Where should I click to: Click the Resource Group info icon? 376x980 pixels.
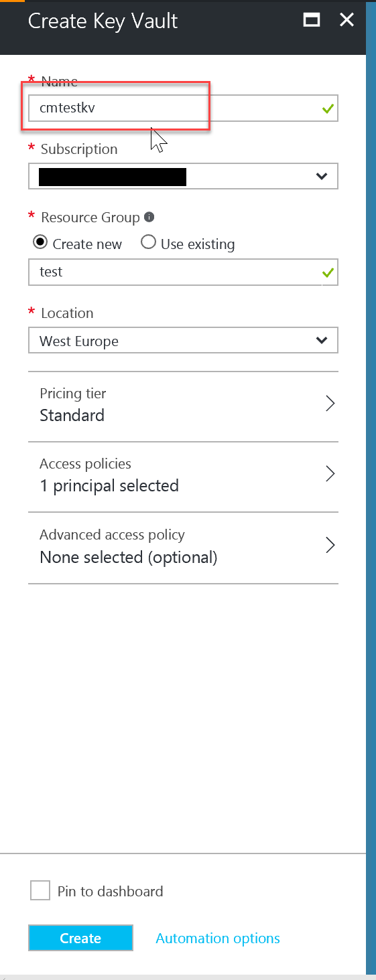tap(149, 217)
